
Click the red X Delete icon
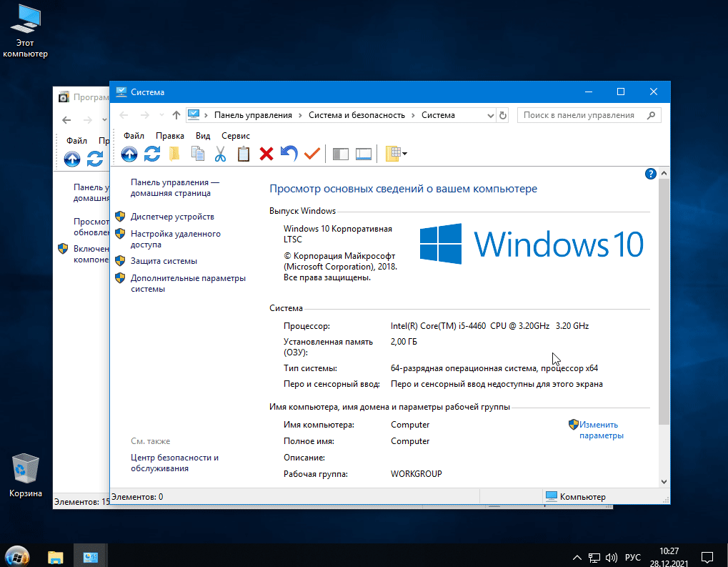coord(266,154)
